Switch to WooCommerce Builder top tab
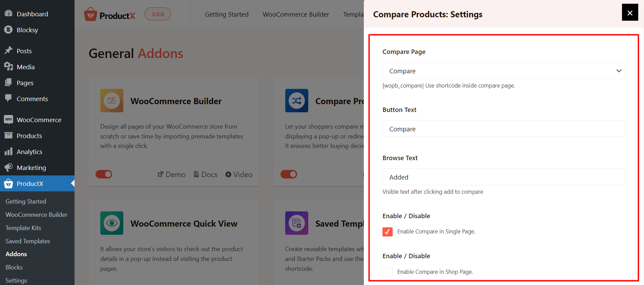The height and width of the screenshot is (285, 644). (x=296, y=15)
